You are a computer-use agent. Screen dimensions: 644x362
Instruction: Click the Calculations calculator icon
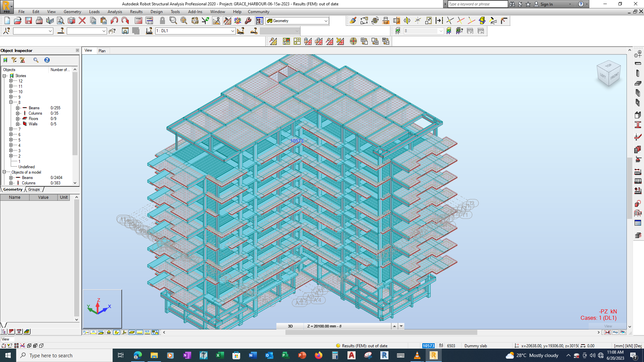139,21
